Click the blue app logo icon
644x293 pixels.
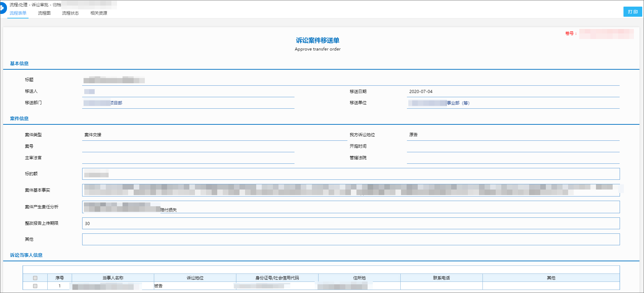coord(2,8)
